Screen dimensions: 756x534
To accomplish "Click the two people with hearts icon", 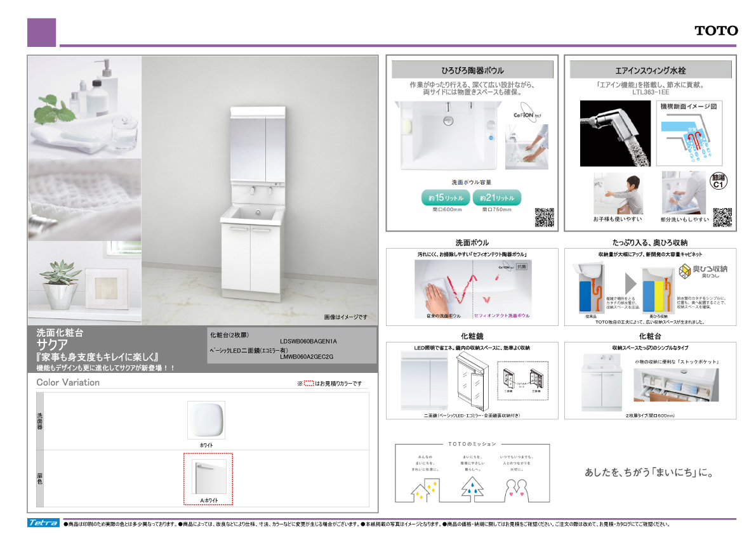I will [516, 490].
